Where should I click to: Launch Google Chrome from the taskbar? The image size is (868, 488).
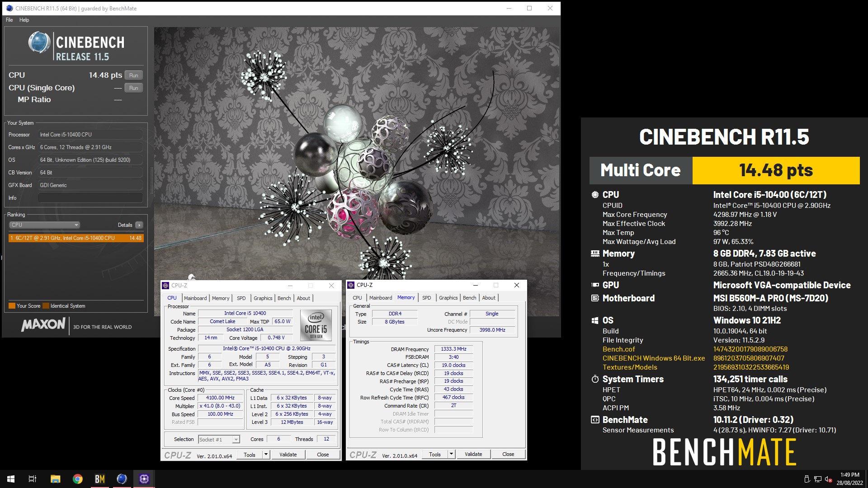tap(77, 479)
